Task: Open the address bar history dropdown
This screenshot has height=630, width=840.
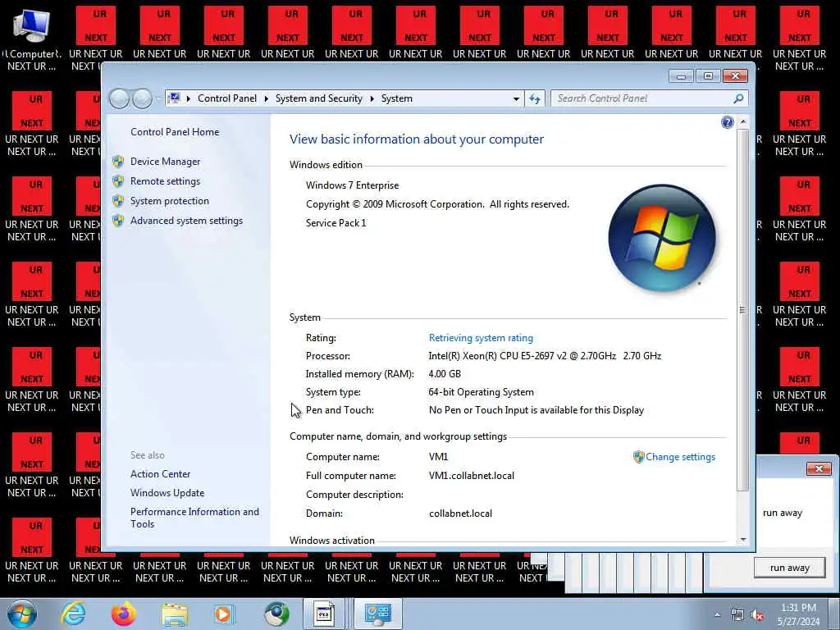Action: [516, 98]
